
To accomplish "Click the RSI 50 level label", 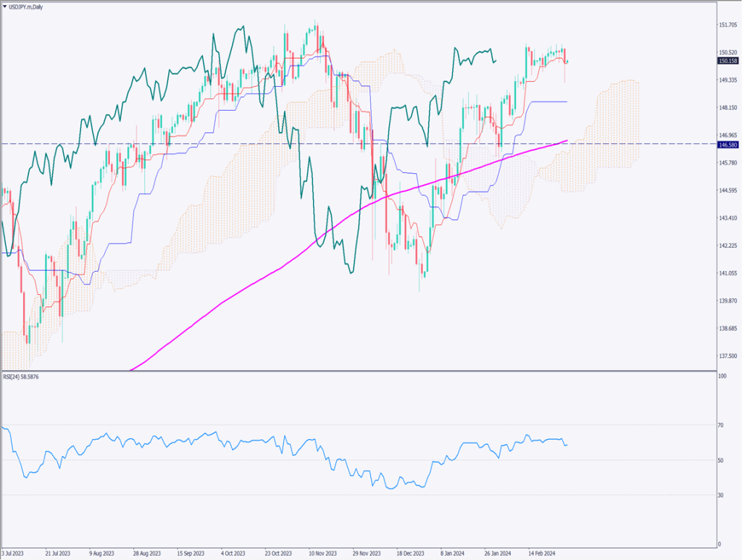I will pyautogui.click(x=721, y=460).
